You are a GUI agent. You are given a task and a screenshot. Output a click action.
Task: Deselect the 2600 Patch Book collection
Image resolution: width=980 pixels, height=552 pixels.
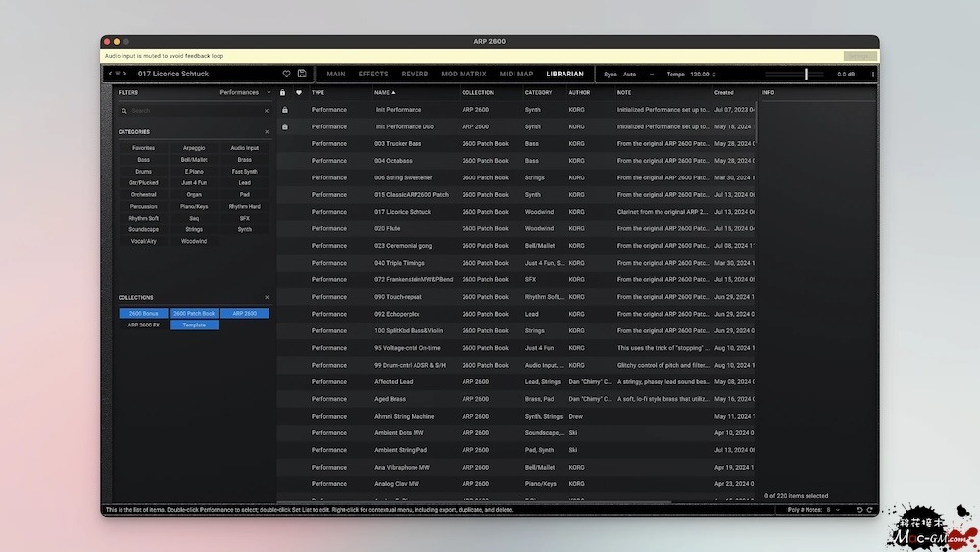(x=194, y=313)
